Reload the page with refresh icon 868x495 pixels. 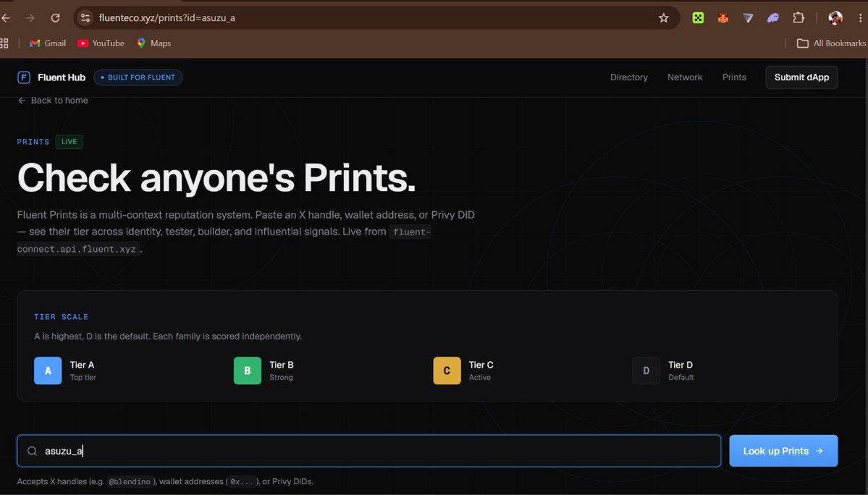pos(55,17)
